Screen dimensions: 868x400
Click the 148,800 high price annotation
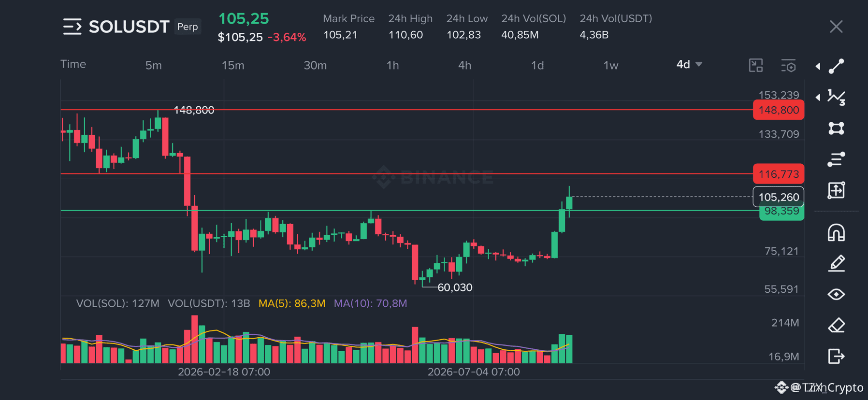pos(194,110)
